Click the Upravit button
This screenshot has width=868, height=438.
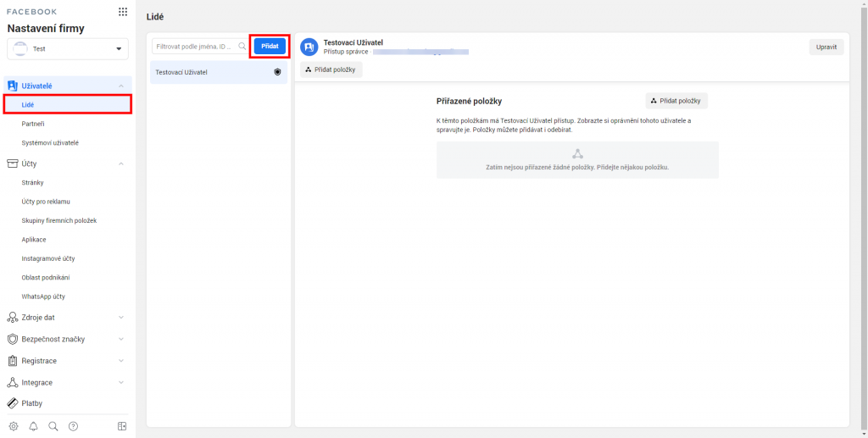tap(826, 47)
